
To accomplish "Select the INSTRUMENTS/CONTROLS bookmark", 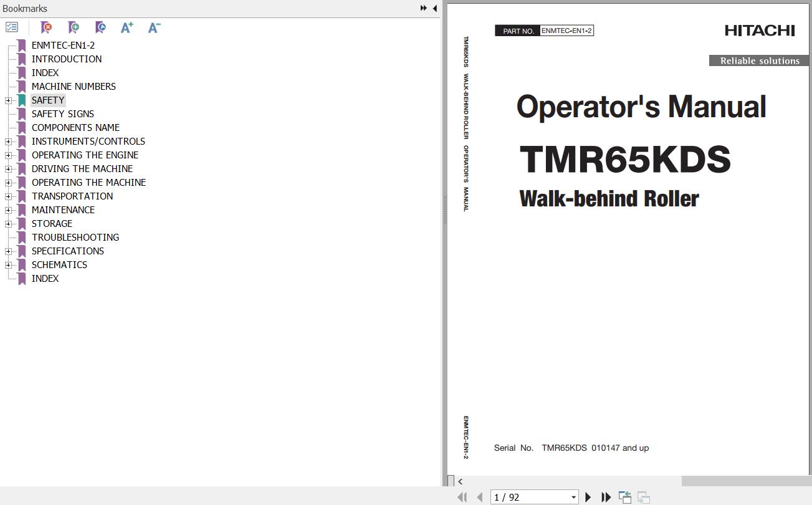I will (88, 142).
